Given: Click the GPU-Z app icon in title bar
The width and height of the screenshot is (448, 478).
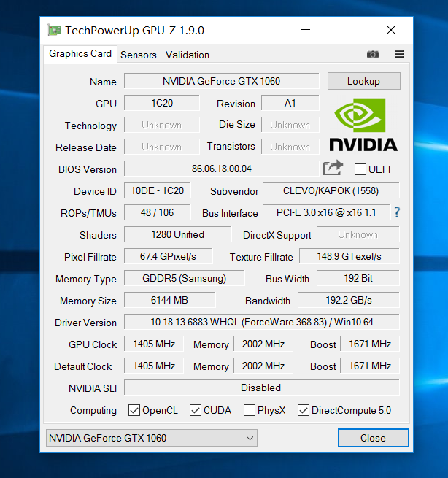Looking at the screenshot, I should 54,30.
